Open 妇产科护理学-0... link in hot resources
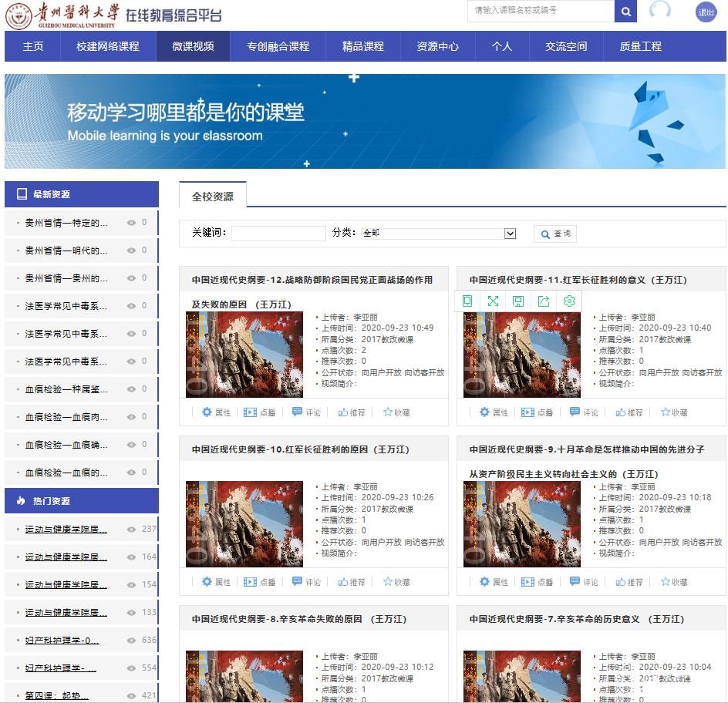Image resolution: width=728 pixels, height=703 pixels. [x=62, y=641]
